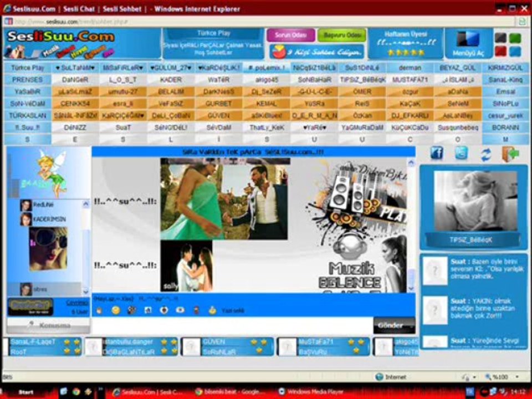Click the user list scroll-down arrow
Image resolution: width=532 pixels, height=399 pixels.
click(x=85, y=291)
